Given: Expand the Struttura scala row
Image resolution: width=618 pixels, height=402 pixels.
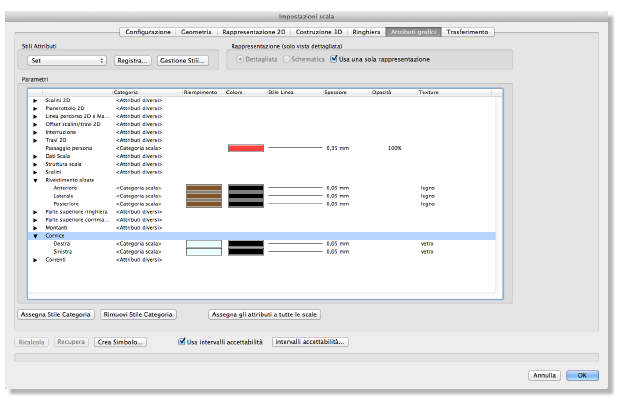Looking at the screenshot, I should [35, 164].
